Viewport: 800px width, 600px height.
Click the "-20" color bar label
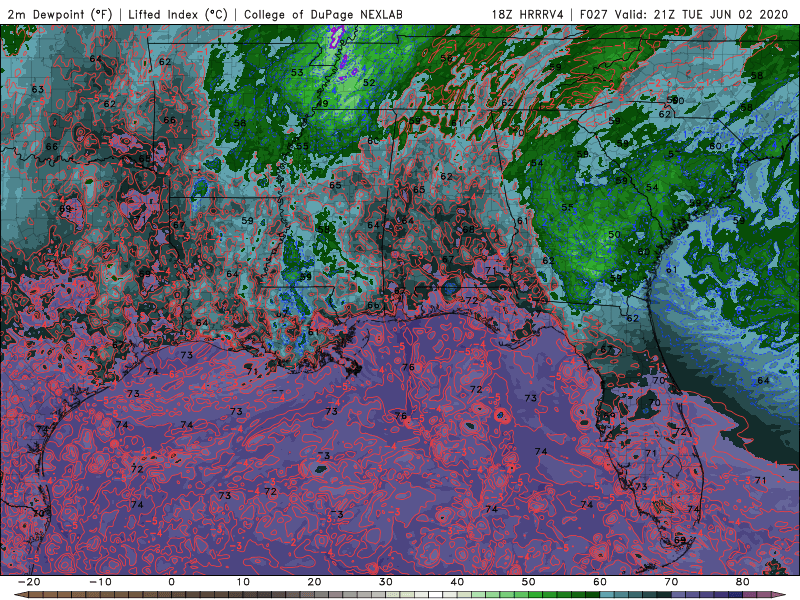29,582
